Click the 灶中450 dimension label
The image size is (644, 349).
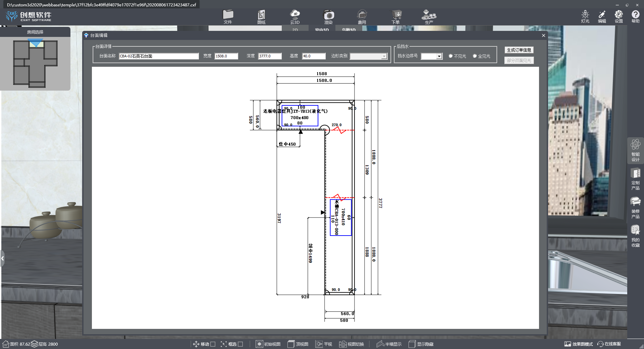pyautogui.click(x=287, y=144)
